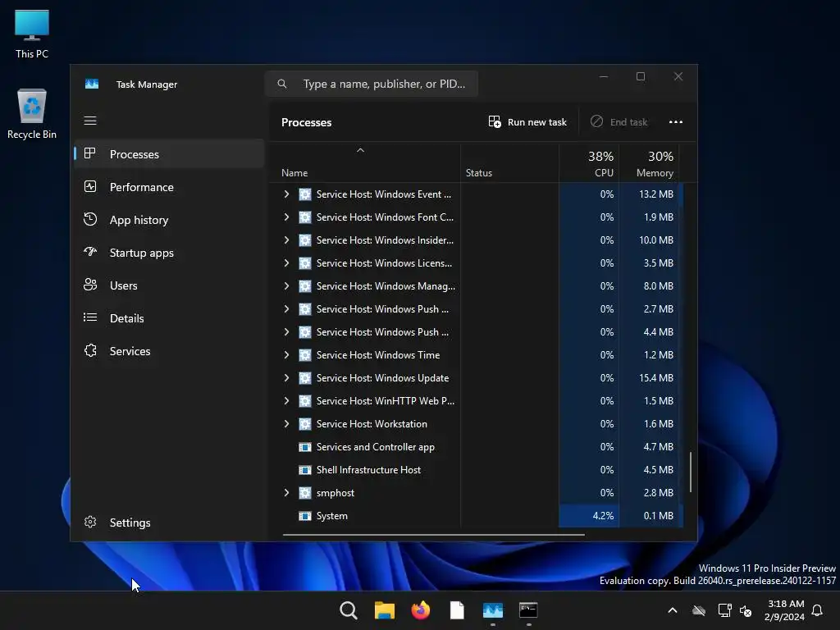840x630 pixels.
Task: Expand Service Host: Windows Event row
Action: point(286,194)
